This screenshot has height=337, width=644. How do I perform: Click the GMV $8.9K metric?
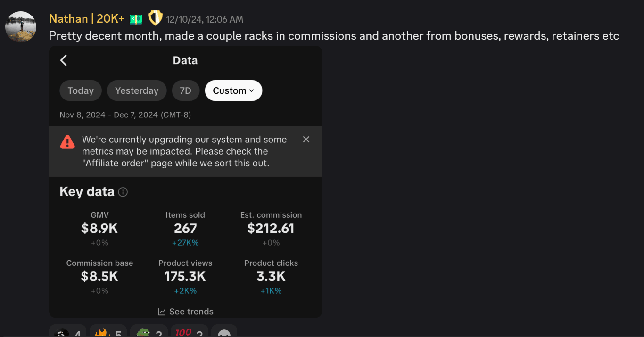(x=99, y=229)
